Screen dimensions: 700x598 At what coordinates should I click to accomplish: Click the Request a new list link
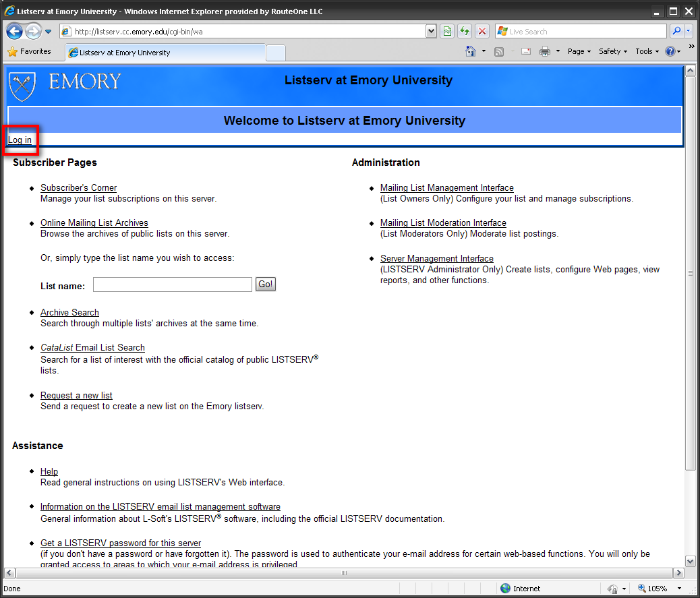tap(76, 395)
